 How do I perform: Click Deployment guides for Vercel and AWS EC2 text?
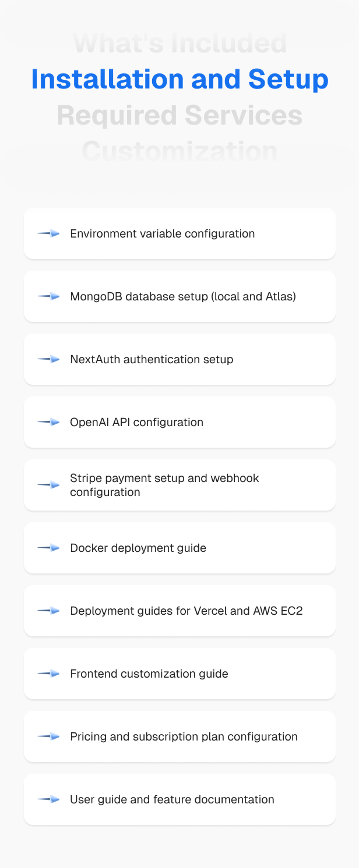[186, 611]
